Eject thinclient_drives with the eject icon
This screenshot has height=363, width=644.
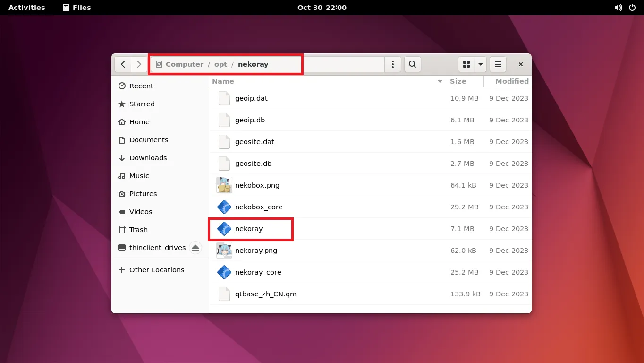(x=195, y=248)
